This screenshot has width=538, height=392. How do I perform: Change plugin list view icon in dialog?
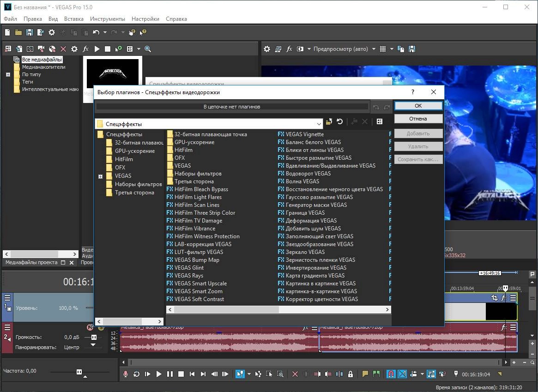pos(380,122)
